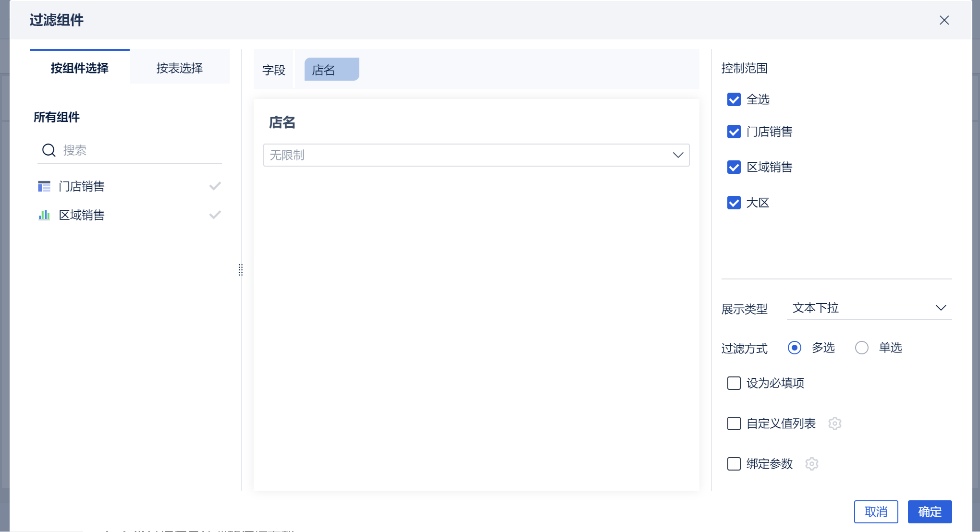Switch to 按组件选择 tab
This screenshot has height=532, width=980.
[80, 68]
